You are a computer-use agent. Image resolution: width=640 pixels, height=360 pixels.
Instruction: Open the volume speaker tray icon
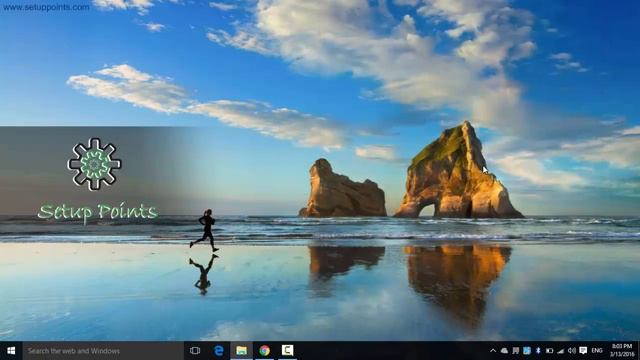[x=572, y=351]
